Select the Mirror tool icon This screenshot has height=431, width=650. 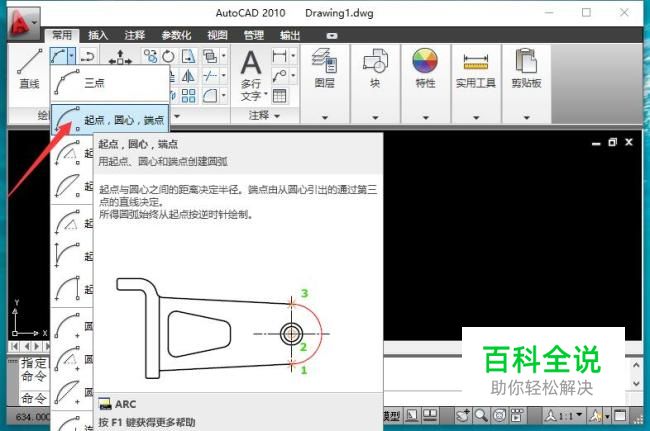pyautogui.click(x=188, y=76)
